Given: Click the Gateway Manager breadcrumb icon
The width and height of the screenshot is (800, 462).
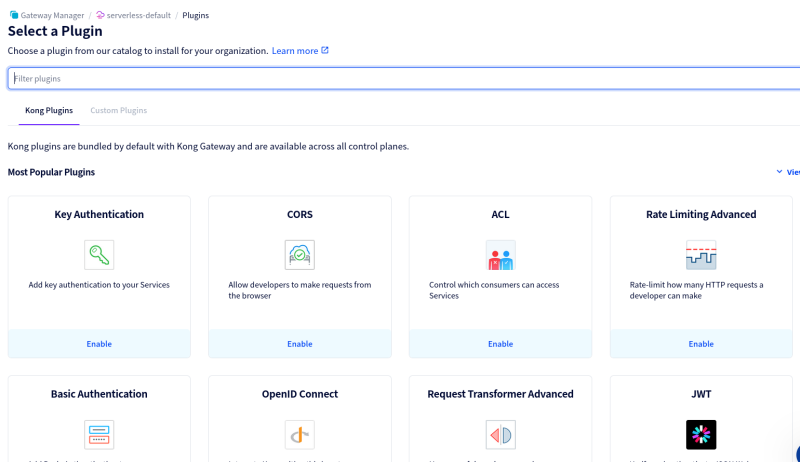Looking at the screenshot, I should click(x=13, y=16).
